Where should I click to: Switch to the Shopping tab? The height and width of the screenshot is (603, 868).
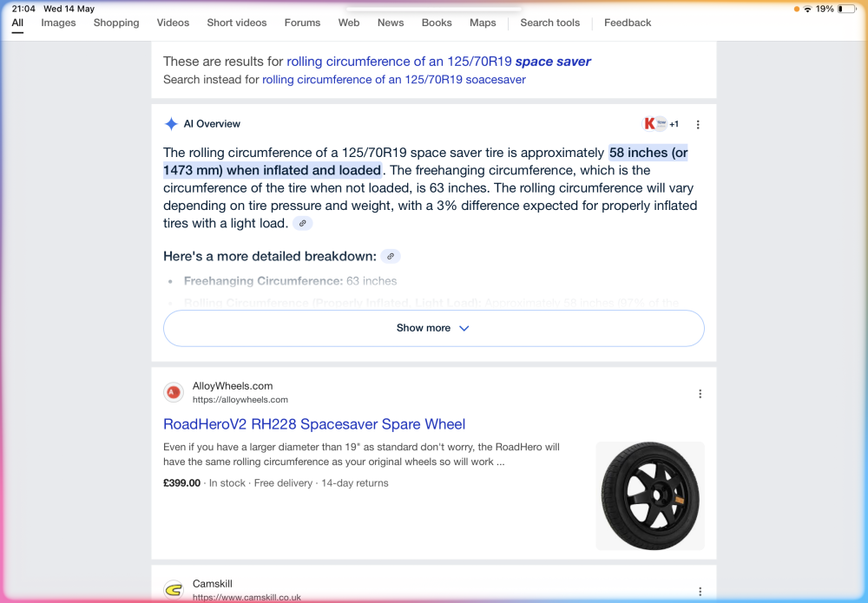pyautogui.click(x=116, y=23)
